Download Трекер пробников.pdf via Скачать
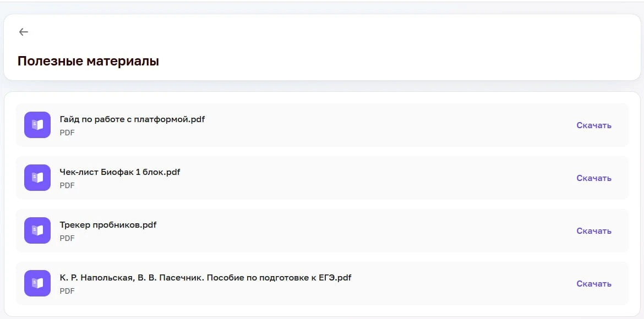Image resolution: width=644 pixels, height=319 pixels. click(594, 231)
